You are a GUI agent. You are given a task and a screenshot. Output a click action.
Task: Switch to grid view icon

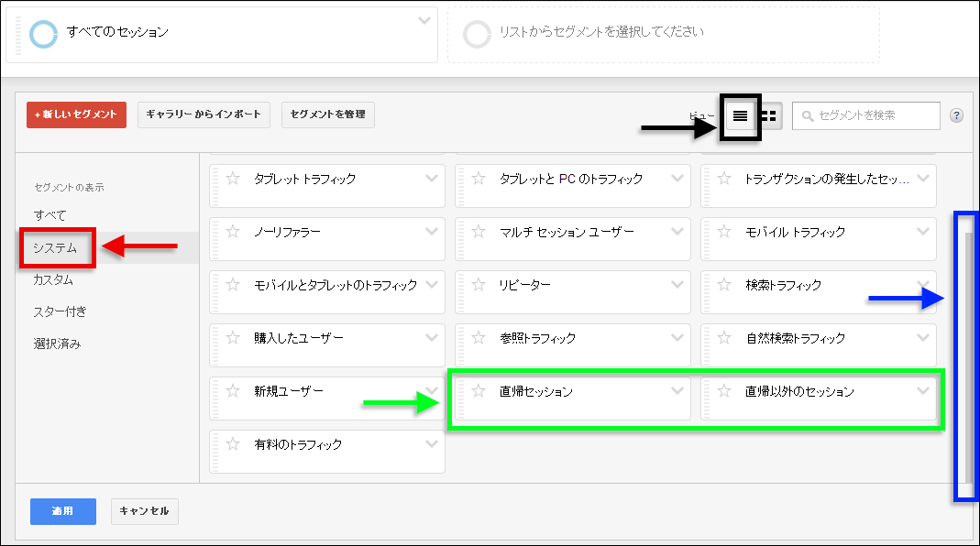pyautogui.click(x=768, y=116)
